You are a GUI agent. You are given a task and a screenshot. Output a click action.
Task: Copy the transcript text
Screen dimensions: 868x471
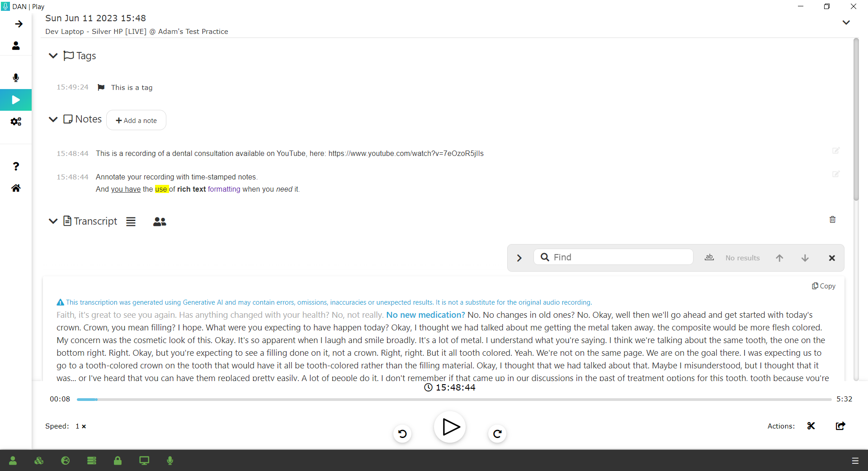pyautogui.click(x=824, y=286)
